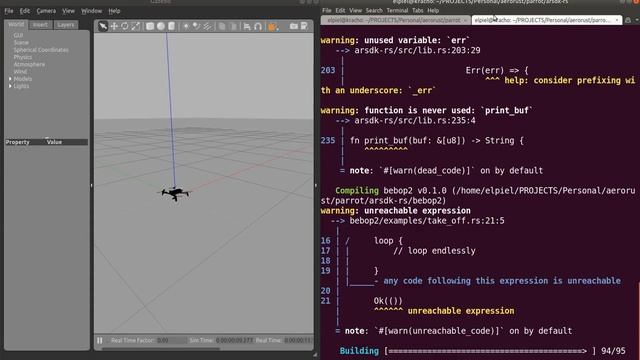Select Atmosphere in the World tree

coord(29,64)
